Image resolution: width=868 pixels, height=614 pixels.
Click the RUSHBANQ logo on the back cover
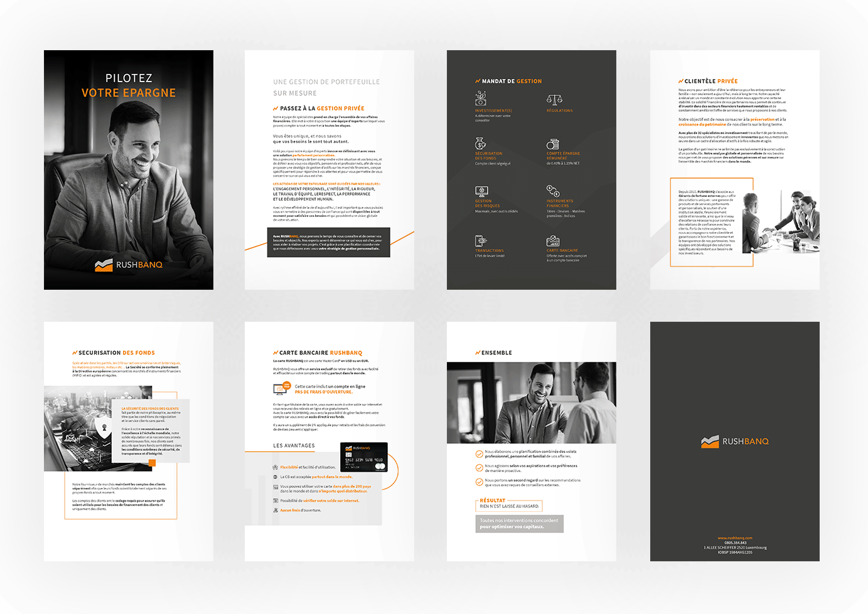(735, 442)
